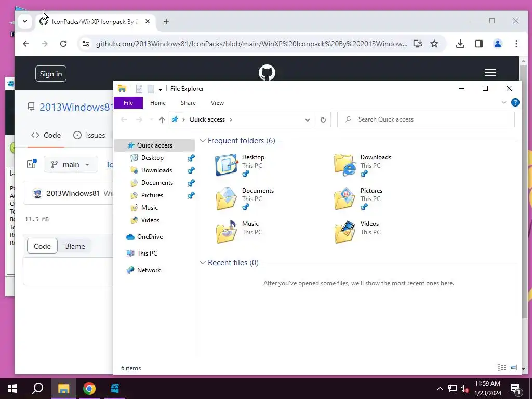Screen dimensions: 532x399
Task: Switch to the Issues tab on GitHub
Action: 89,135
